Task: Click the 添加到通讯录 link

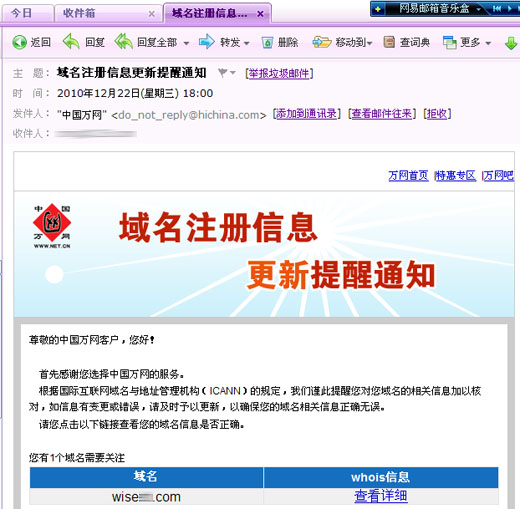Action: (x=306, y=114)
